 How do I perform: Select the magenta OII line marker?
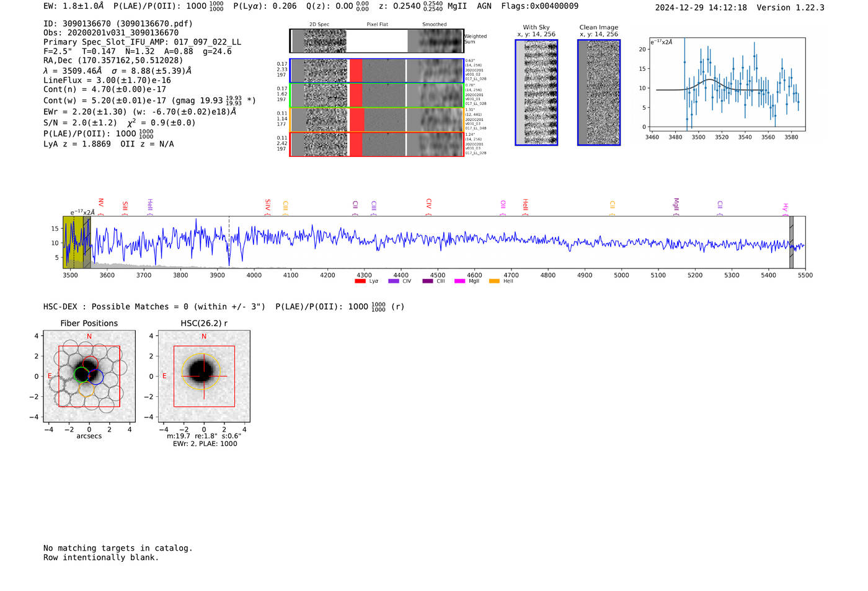pos(503,208)
